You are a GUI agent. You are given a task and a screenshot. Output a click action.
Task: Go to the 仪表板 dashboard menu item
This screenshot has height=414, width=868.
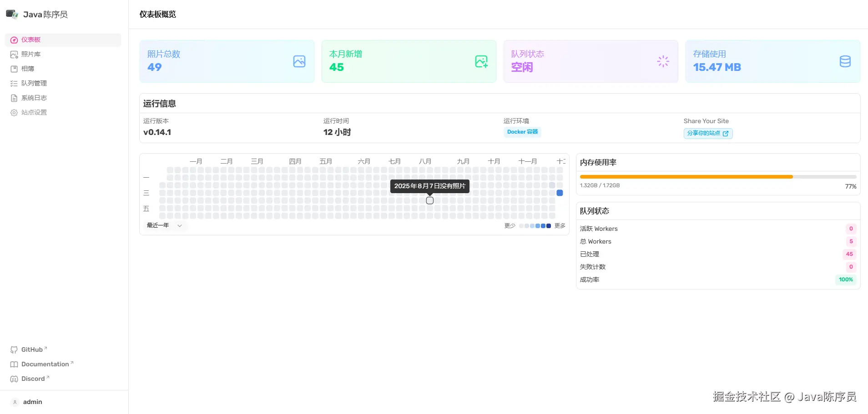(31, 40)
